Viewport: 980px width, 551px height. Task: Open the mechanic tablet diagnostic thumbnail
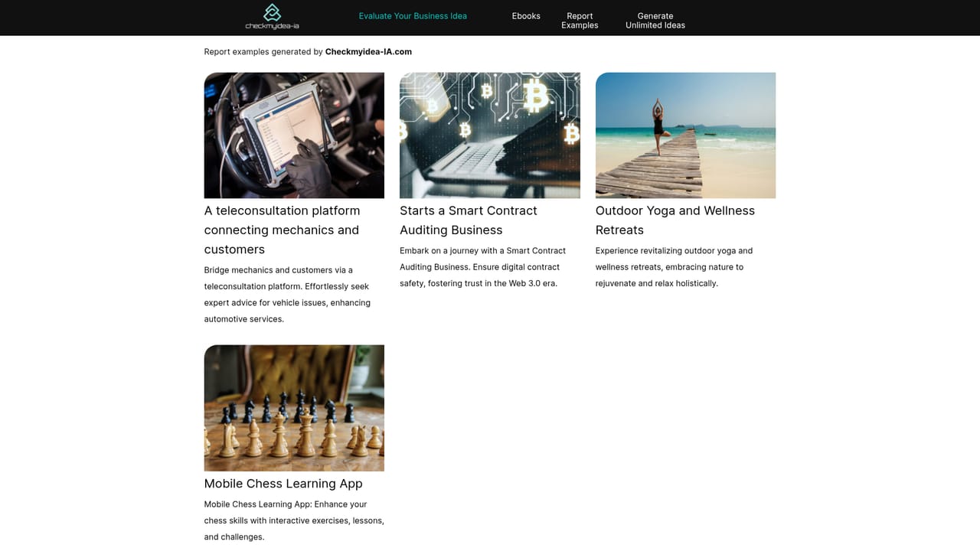294,135
